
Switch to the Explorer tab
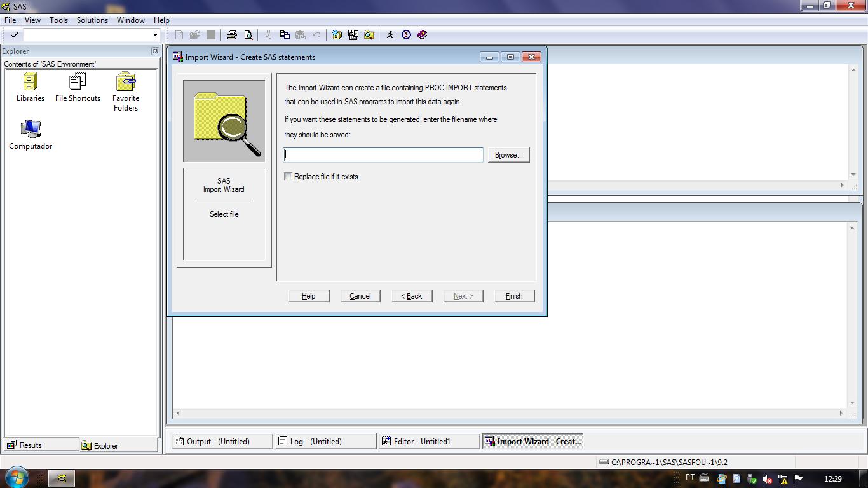click(118, 445)
